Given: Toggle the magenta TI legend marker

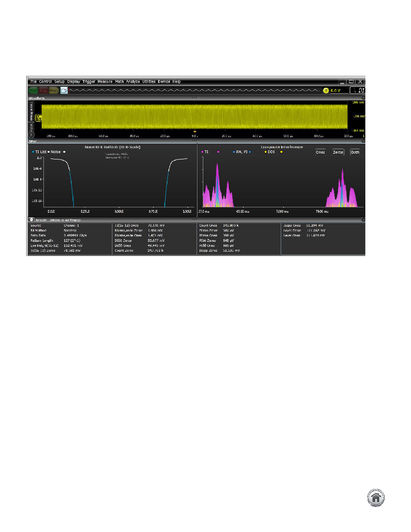Looking at the screenshot, I should [x=202, y=152].
